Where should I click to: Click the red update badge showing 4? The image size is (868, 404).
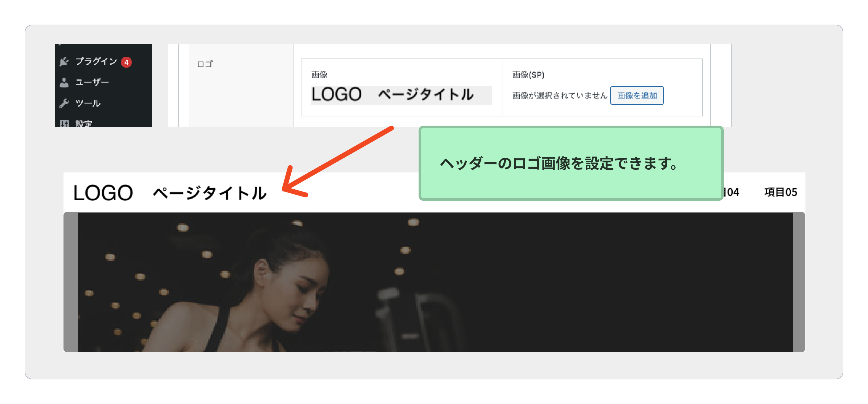click(126, 62)
